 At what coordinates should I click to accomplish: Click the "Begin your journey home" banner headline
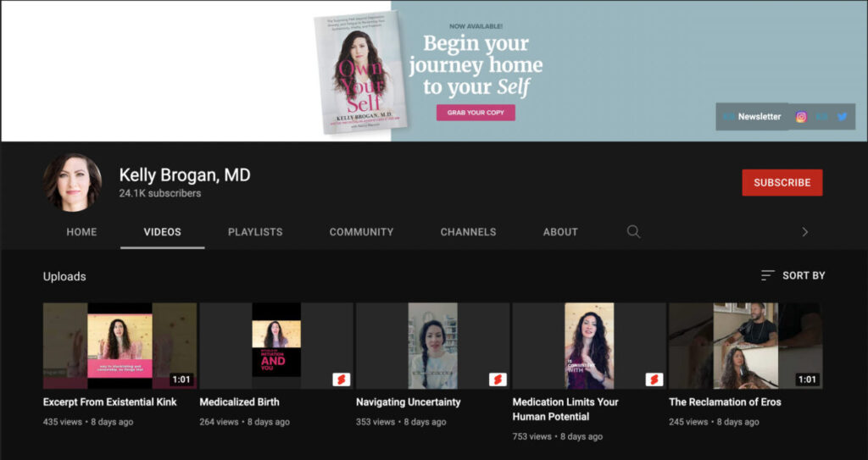(x=476, y=64)
